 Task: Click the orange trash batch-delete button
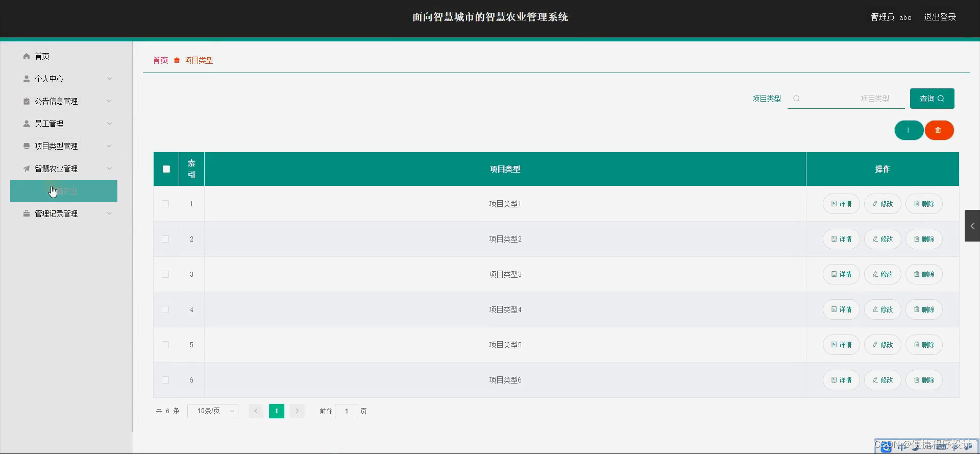tap(939, 130)
